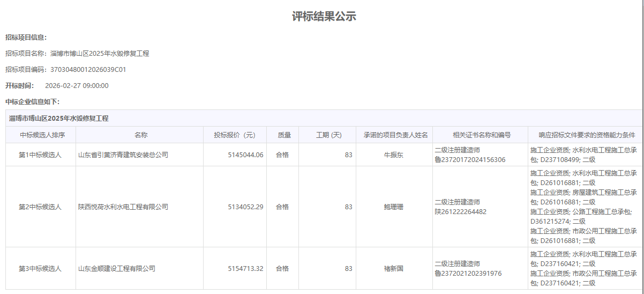The image size is (644, 294).
Task: Select company 山东金顺建设工程有限公司
Action: (117, 269)
